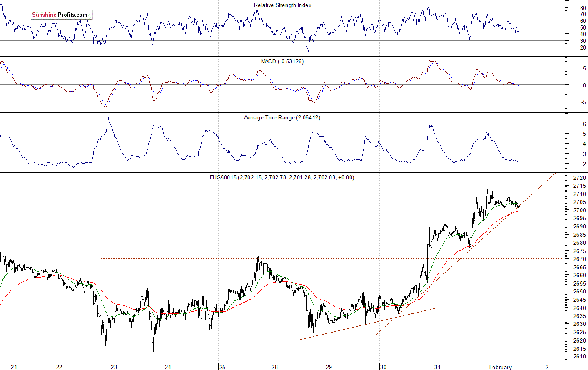Click the 2720 price level label
This screenshot has height=370, width=588.
[580, 178]
